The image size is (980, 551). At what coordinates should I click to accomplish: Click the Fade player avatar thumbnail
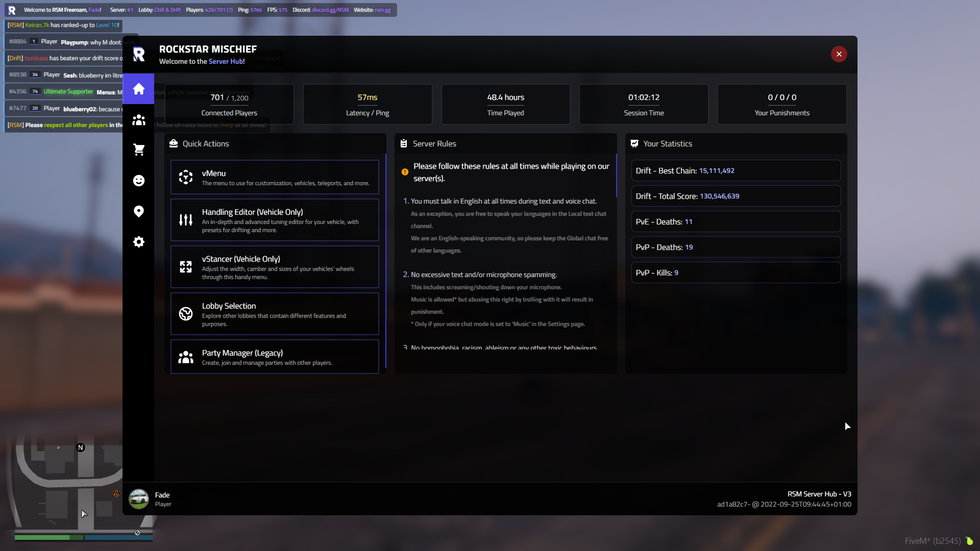[138, 499]
